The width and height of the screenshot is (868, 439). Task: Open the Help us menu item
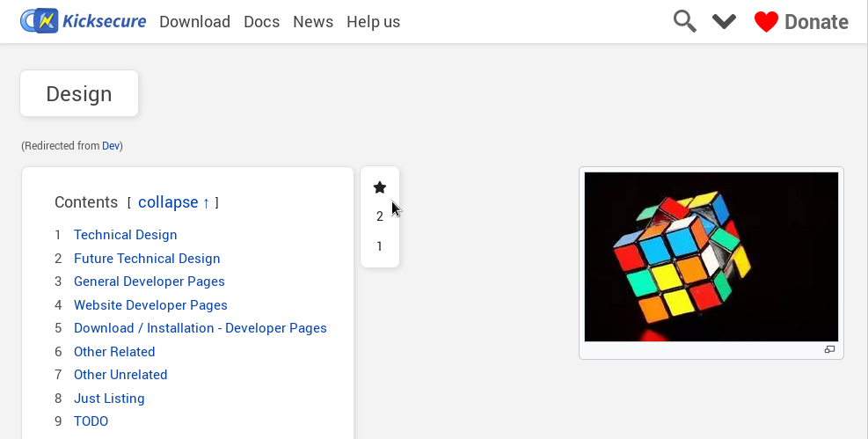[373, 22]
